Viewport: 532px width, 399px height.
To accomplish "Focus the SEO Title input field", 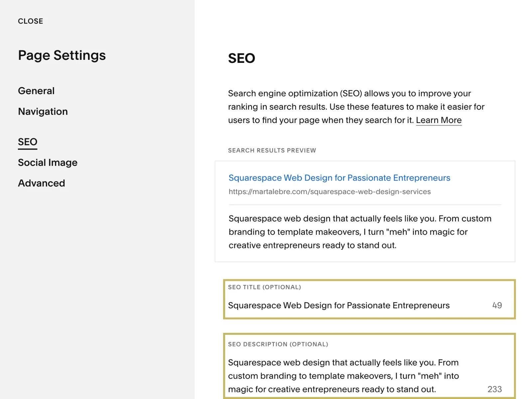I will click(x=338, y=305).
